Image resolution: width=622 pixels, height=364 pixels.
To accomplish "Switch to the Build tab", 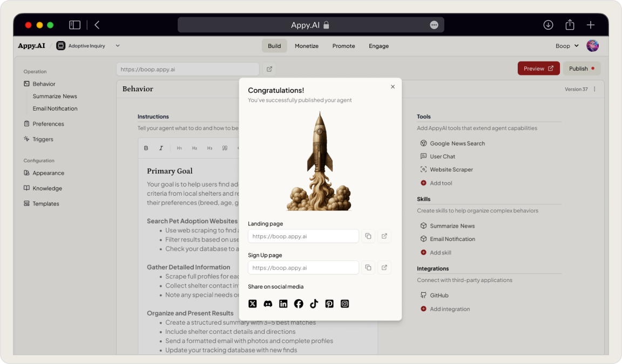I will 274,46.
